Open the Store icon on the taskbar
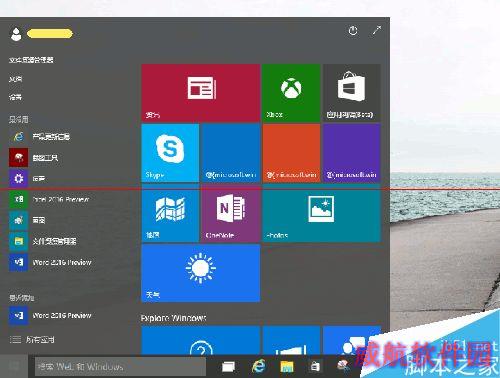The image size is (500, 378). point(315,366)
